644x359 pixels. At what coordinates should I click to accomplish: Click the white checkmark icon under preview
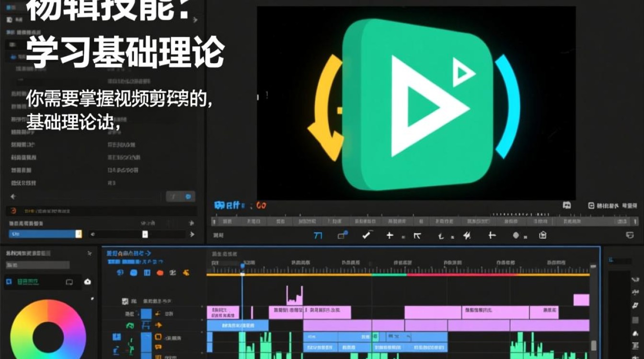tap(367, 235)
